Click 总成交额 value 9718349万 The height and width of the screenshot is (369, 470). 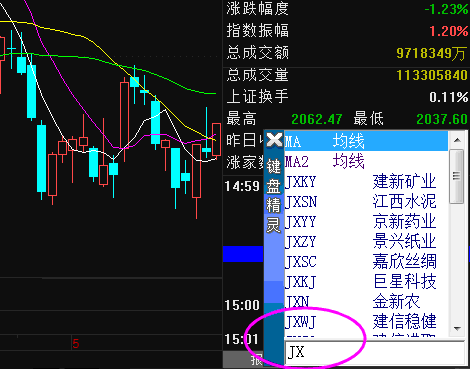[x=432, y=53]
